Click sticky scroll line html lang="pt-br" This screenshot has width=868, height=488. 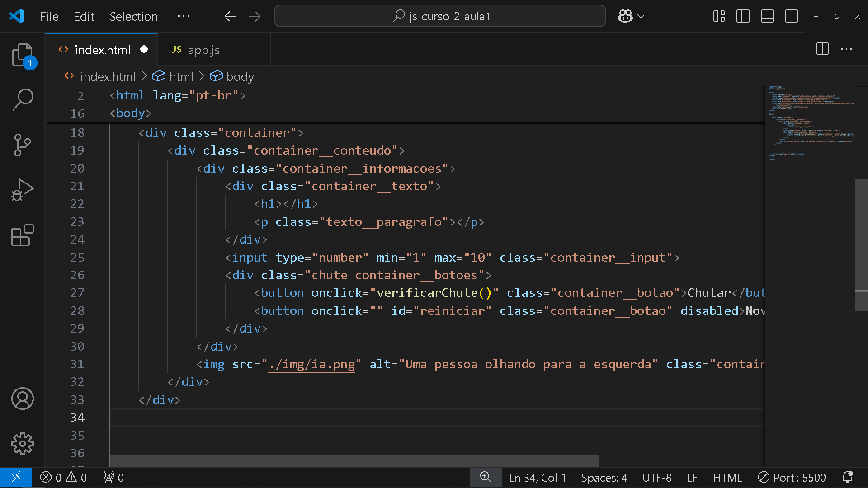(x=177, y=95)
